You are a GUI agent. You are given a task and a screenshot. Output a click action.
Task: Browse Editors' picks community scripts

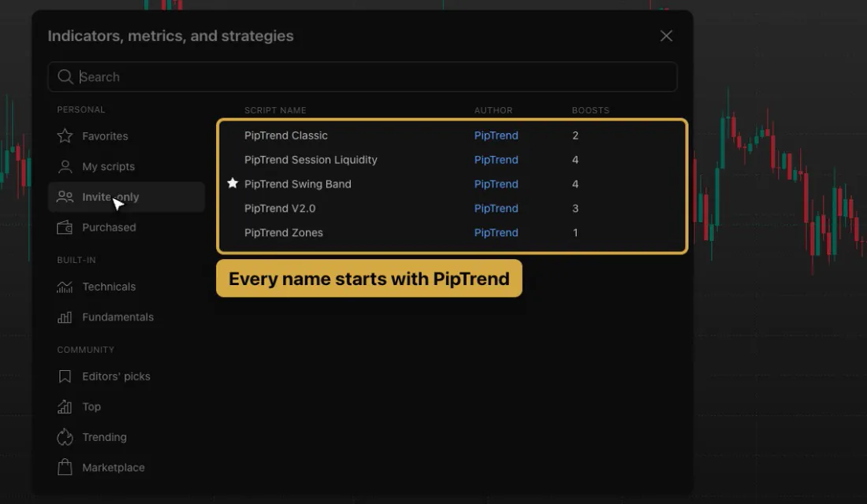coord(127,376)
